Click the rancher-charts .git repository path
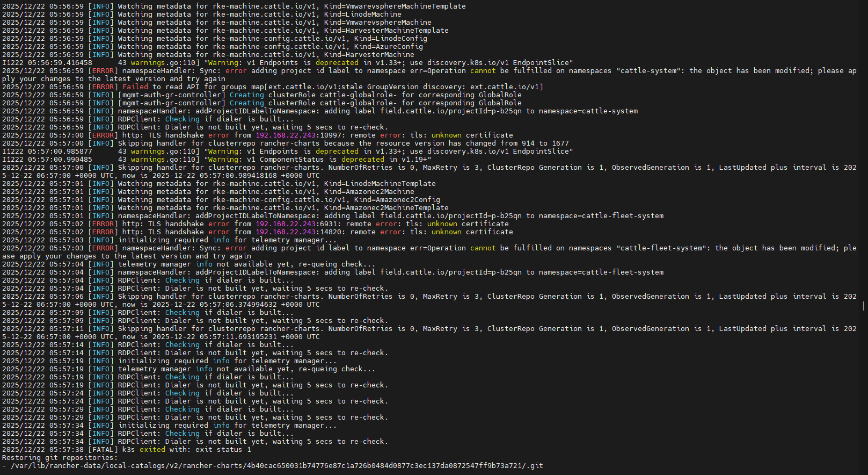868x475 pixels. coord(276,466)
